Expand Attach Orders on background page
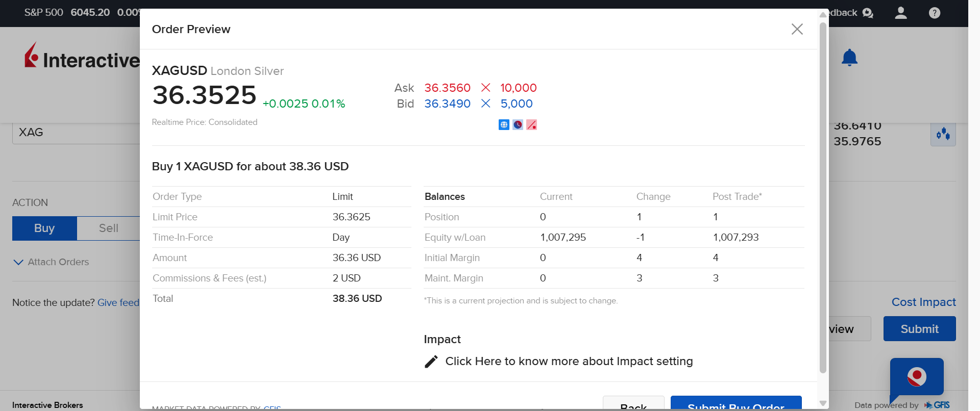 tap(51, 262)
